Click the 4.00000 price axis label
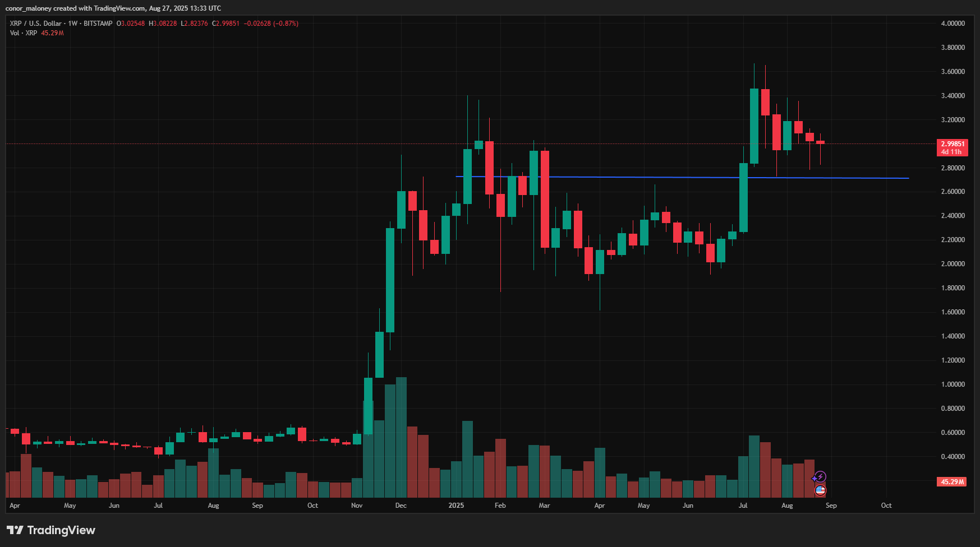 (x=953, y=24)
